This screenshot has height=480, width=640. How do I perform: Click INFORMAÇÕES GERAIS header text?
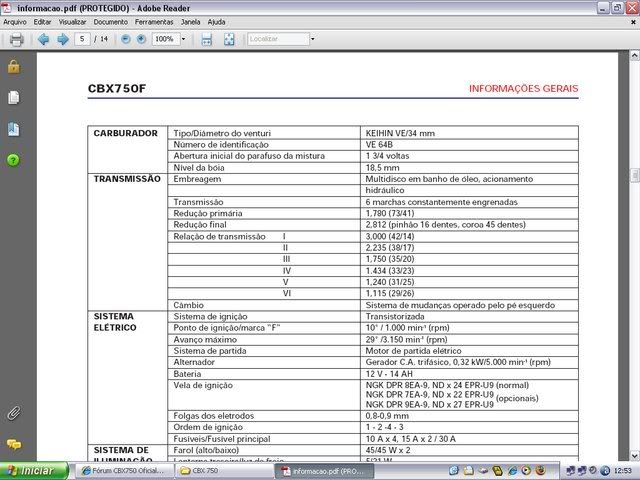523,89
